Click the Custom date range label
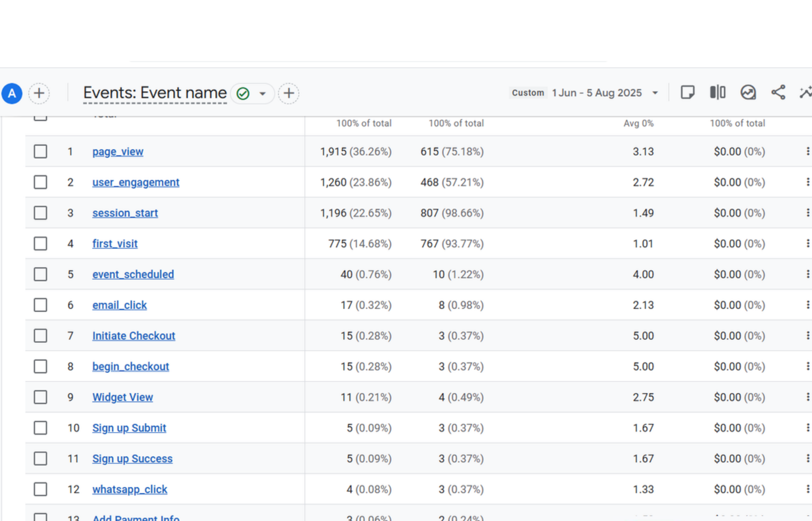This screenshot has height=521, width=812. (x=528, y=93)
